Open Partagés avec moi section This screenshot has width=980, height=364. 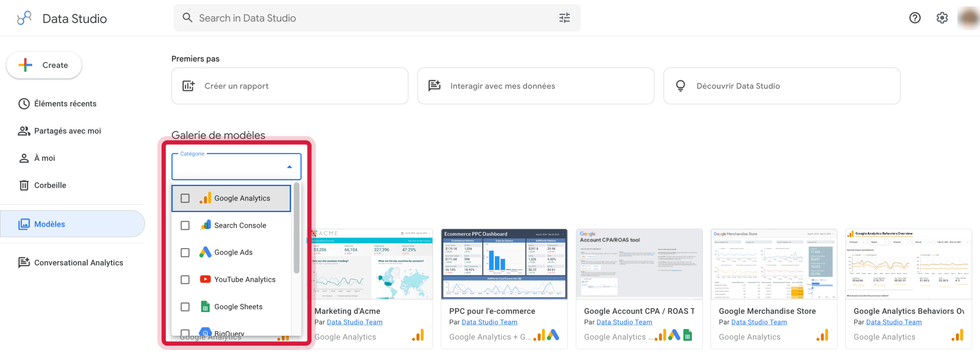[60, 131]
